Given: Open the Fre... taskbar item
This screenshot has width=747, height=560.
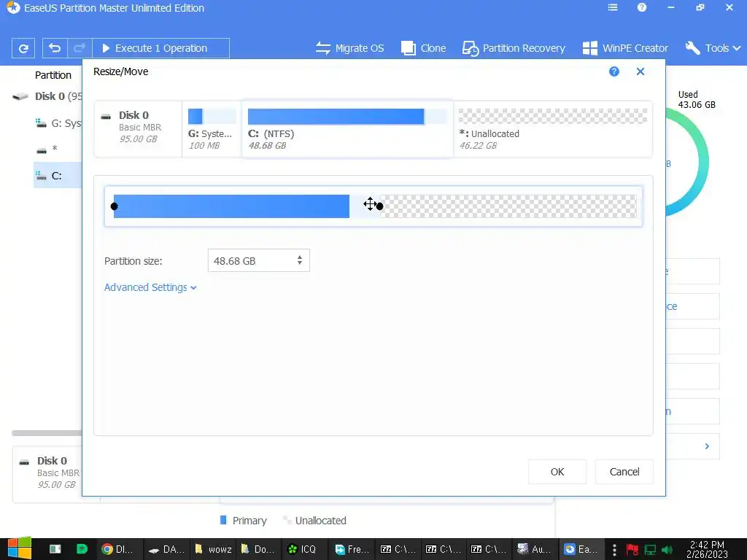Looking at the screenshot, I should [x=352, y=549].
